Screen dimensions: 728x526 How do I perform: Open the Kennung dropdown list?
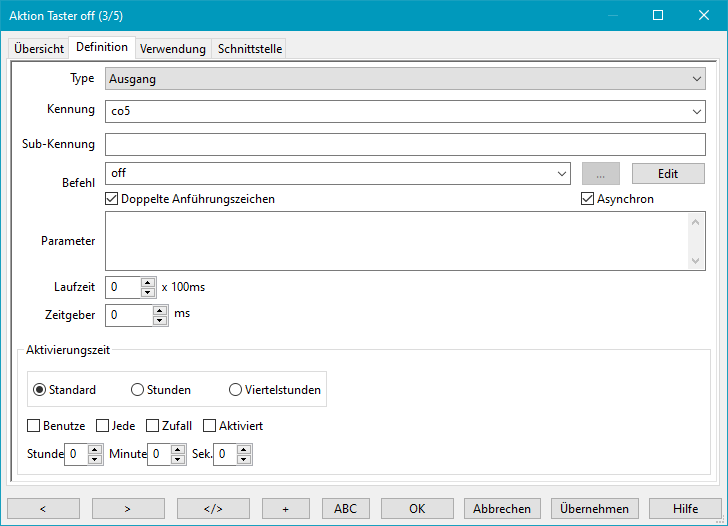click(697, 111)
